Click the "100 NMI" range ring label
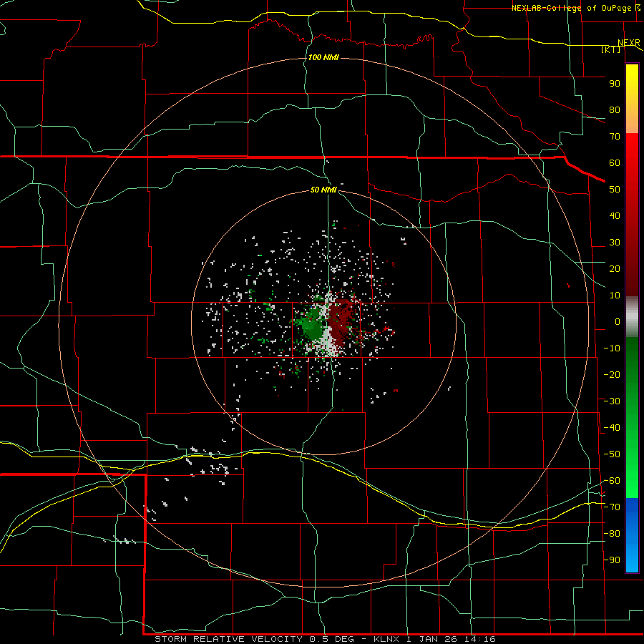 [x=323, y=57]
